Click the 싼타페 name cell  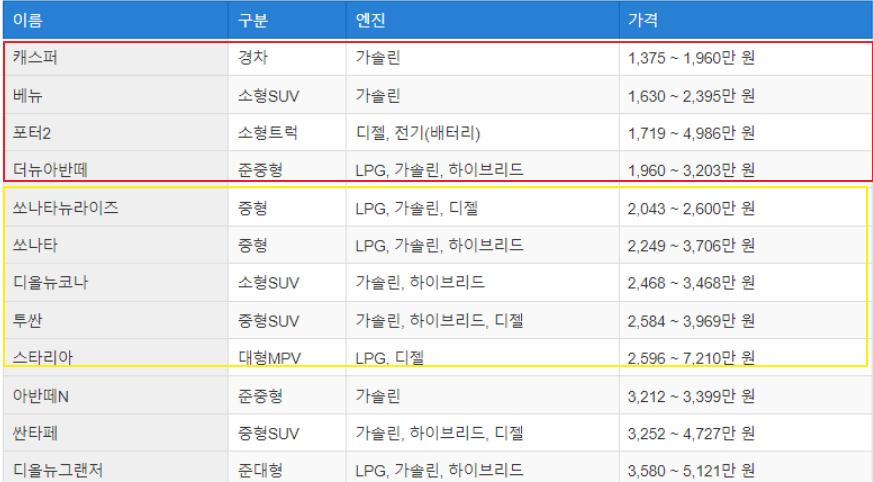[116, 432]
